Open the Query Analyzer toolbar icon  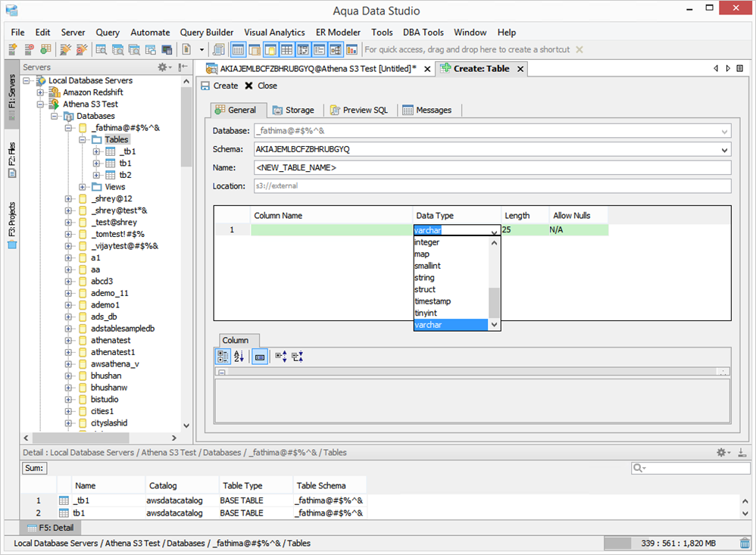(102, 49)
